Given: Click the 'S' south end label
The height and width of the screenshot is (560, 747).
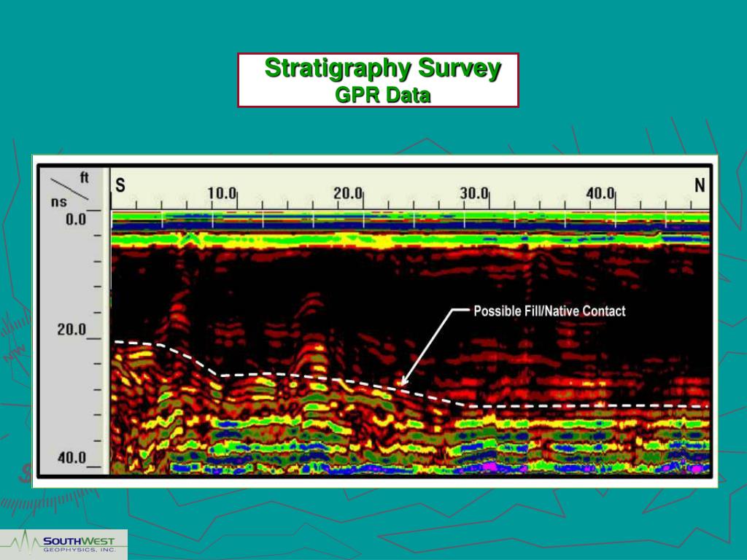Looking at the screenshot, I should coord(120,186).
